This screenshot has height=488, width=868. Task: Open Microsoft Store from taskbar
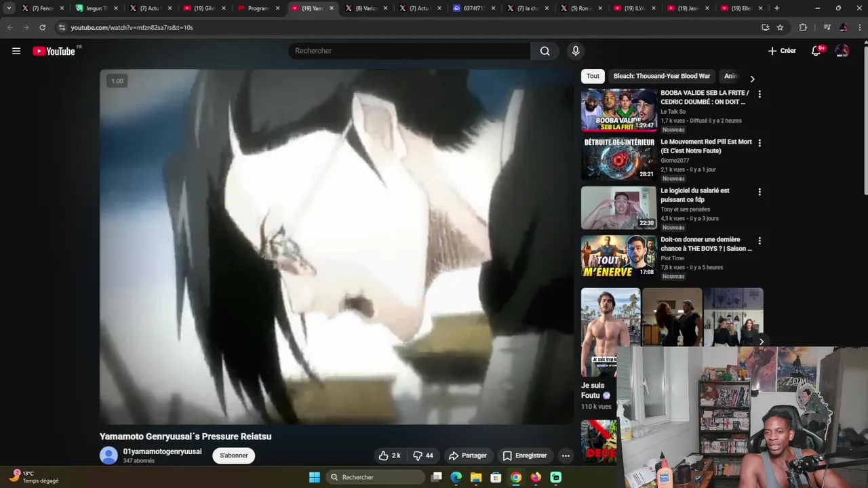tap(496, 477)
